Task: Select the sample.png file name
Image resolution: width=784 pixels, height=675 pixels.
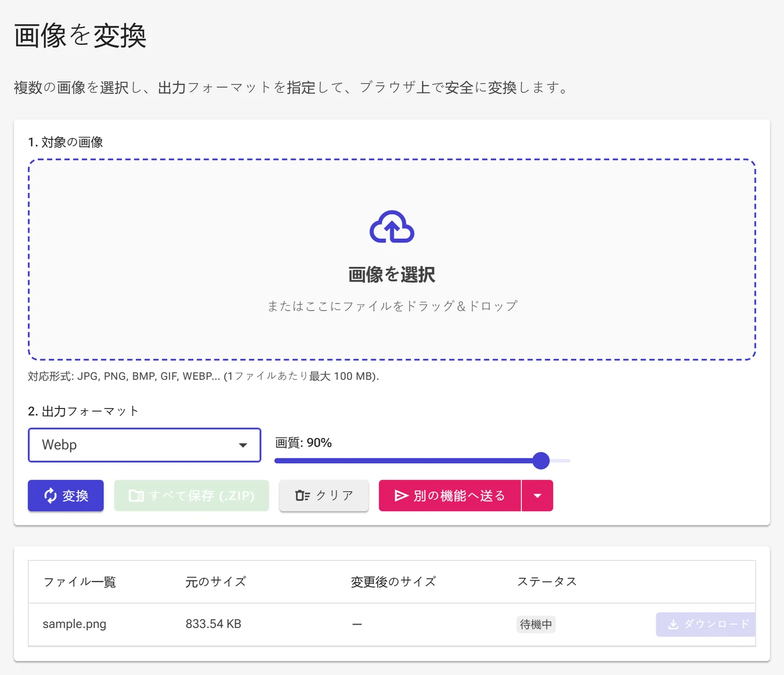Action: point(74,624)
